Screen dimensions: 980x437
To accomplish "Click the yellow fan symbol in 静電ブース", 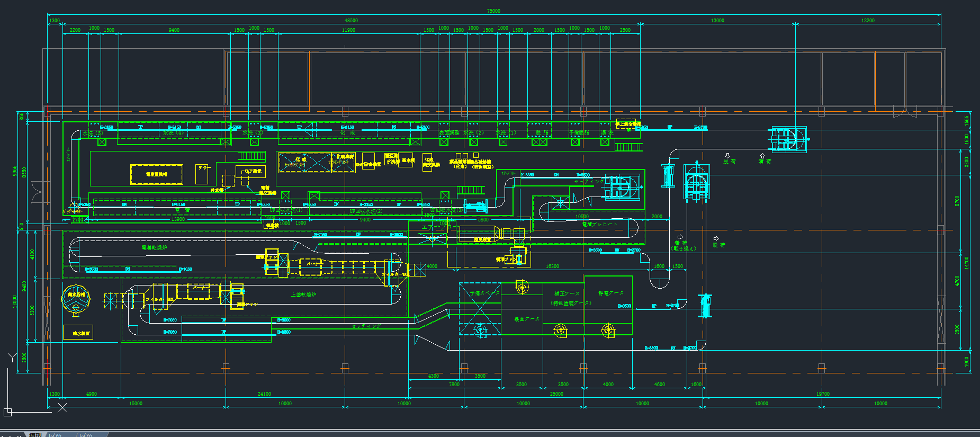I will click(608, 331).
